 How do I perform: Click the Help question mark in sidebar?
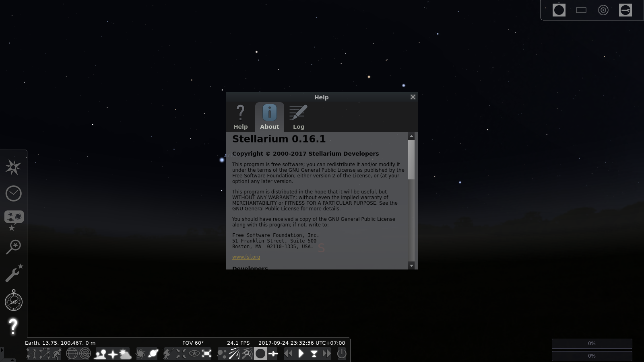coord(13,327)
